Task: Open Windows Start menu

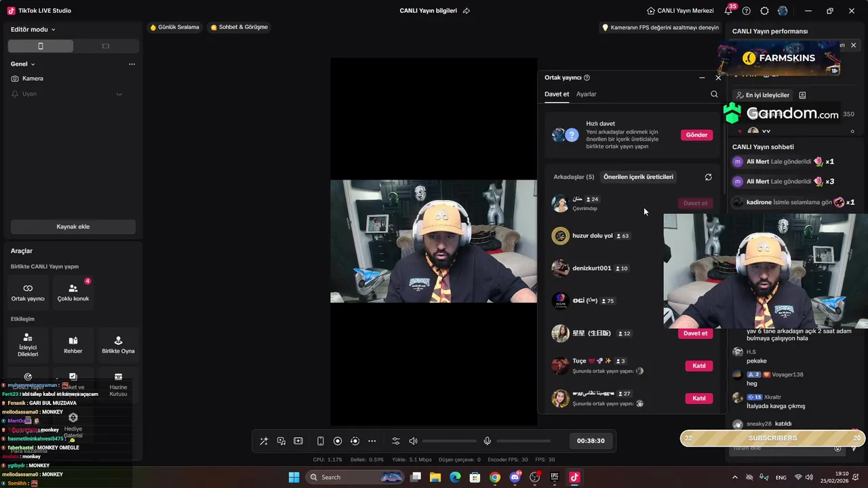Action: click(x=294, y=477)
